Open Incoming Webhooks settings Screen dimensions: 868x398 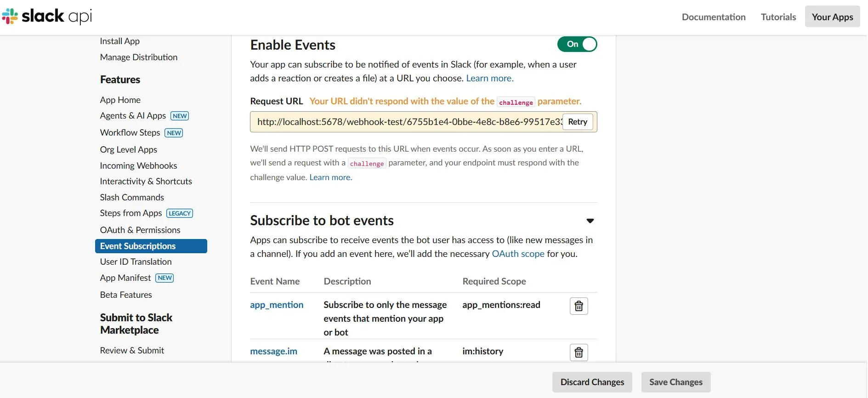coord(138,165)
